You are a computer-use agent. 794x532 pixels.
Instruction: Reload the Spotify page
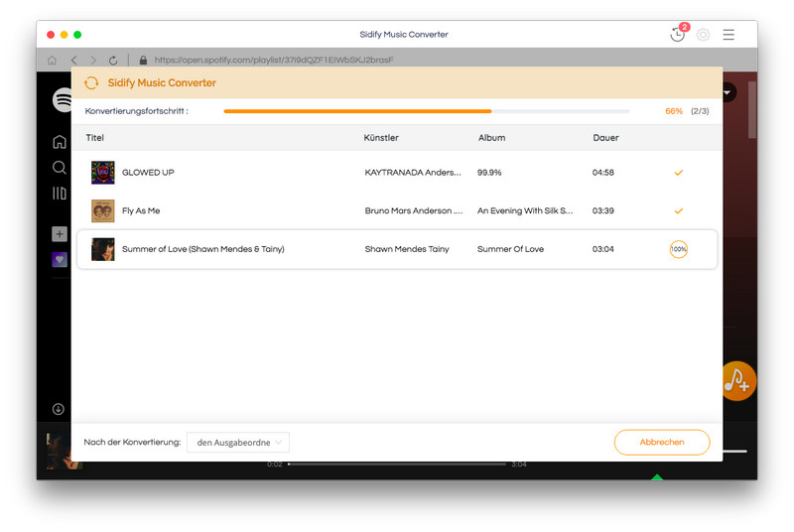pos(113,61)
